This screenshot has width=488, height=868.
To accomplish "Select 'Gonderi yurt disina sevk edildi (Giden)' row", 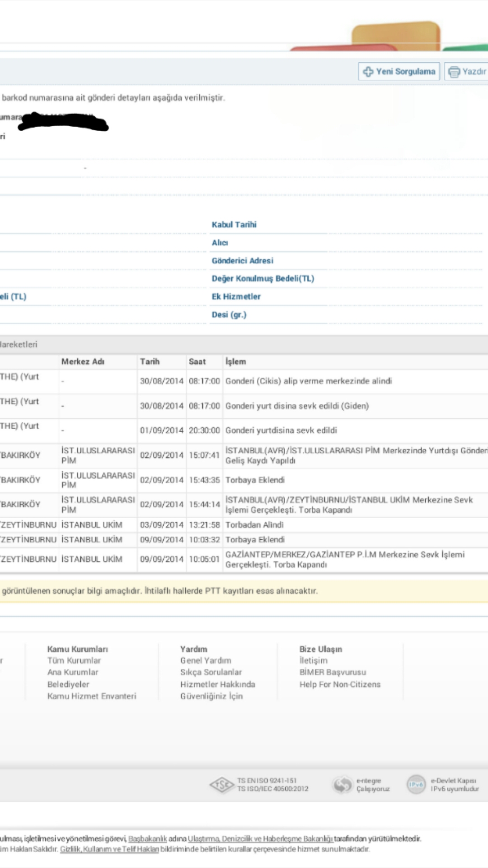I will click(x=297, y=406).
